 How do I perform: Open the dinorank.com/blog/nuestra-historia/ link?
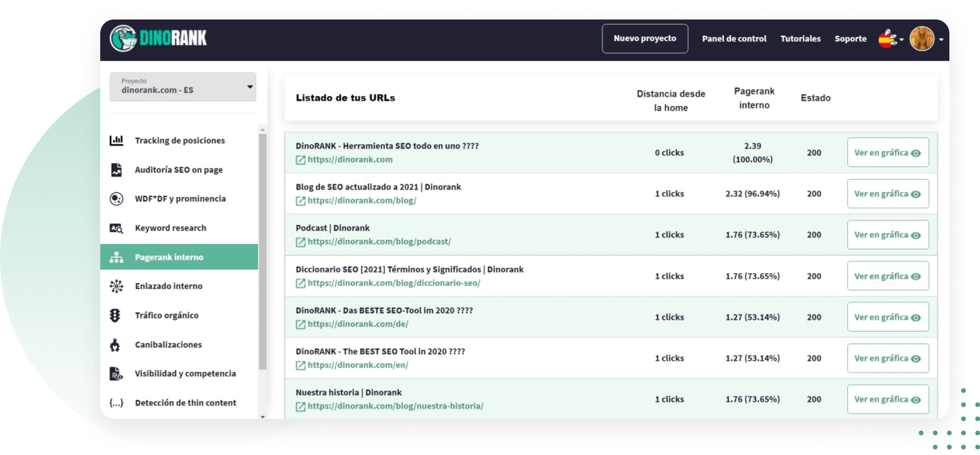coord(396,406)
